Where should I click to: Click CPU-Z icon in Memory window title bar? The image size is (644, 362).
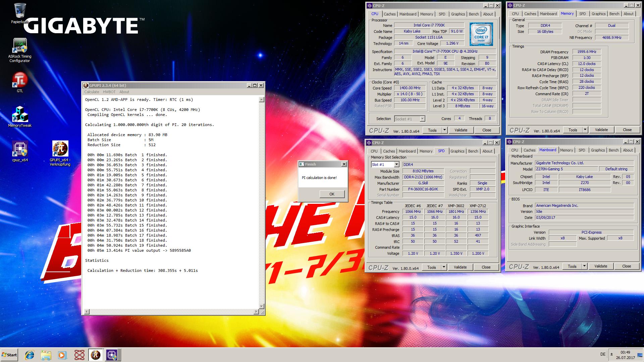point(510,5)
